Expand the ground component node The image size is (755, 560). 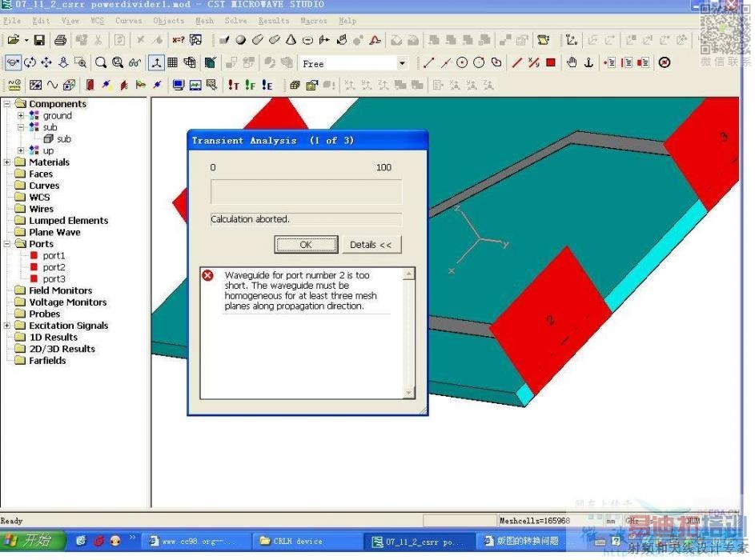pyautogui.click(x=21, y=115)
